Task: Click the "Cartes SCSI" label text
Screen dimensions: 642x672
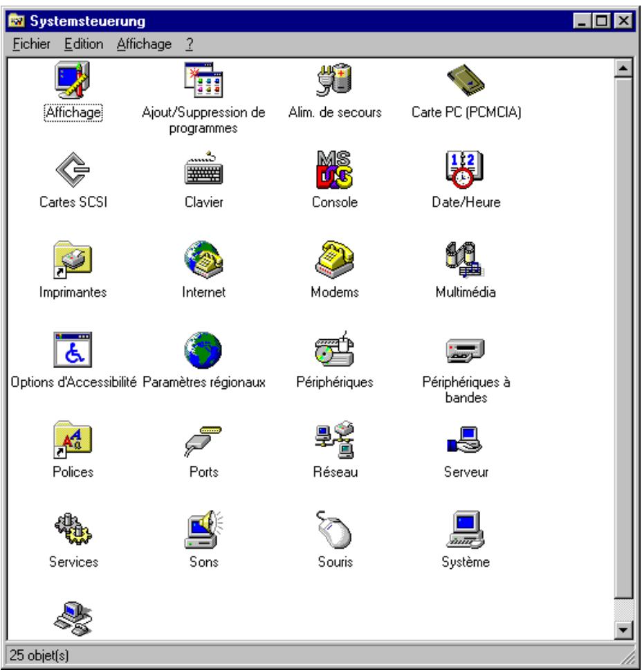Action: pyautogui.click(x=73, y=202)
